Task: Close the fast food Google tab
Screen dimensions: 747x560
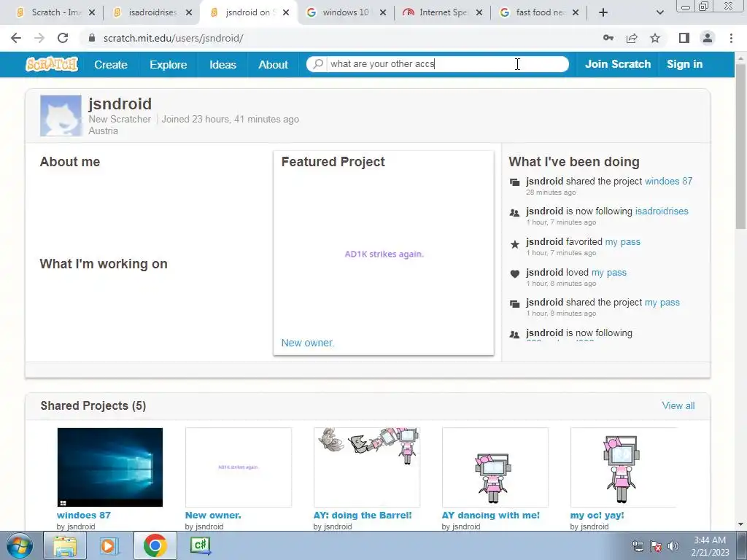Action: pos(576,12)
